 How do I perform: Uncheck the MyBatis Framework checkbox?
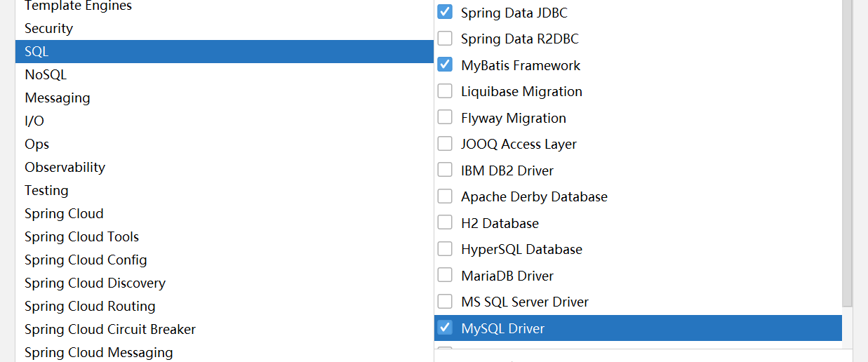pyautogui.click(x=445, y=65)
